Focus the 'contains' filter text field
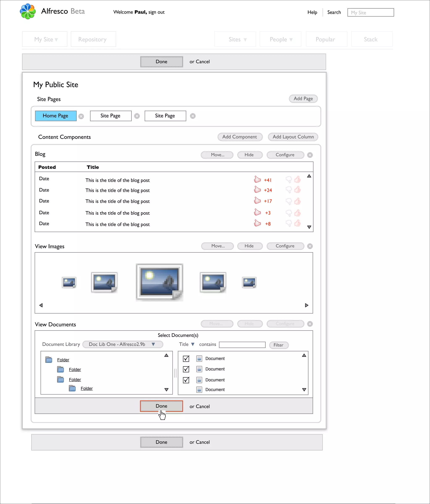430x504 pixels. click(242, 345)
